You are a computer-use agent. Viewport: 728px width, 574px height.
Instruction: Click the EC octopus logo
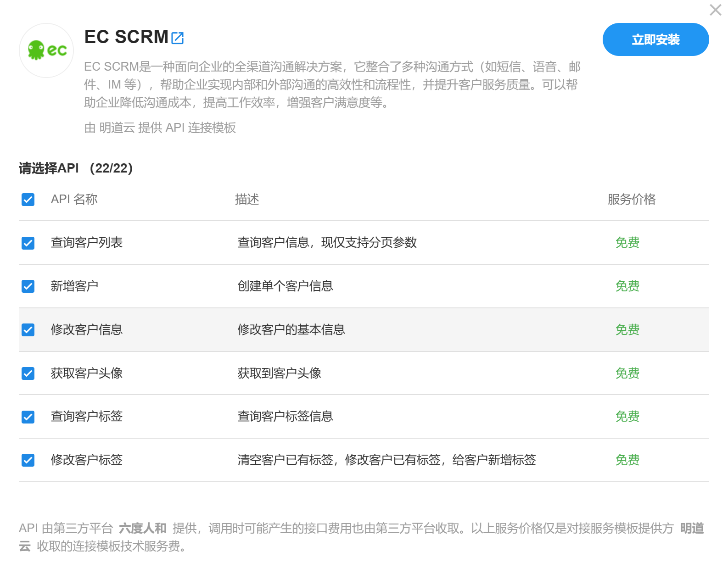click(46, 50)
